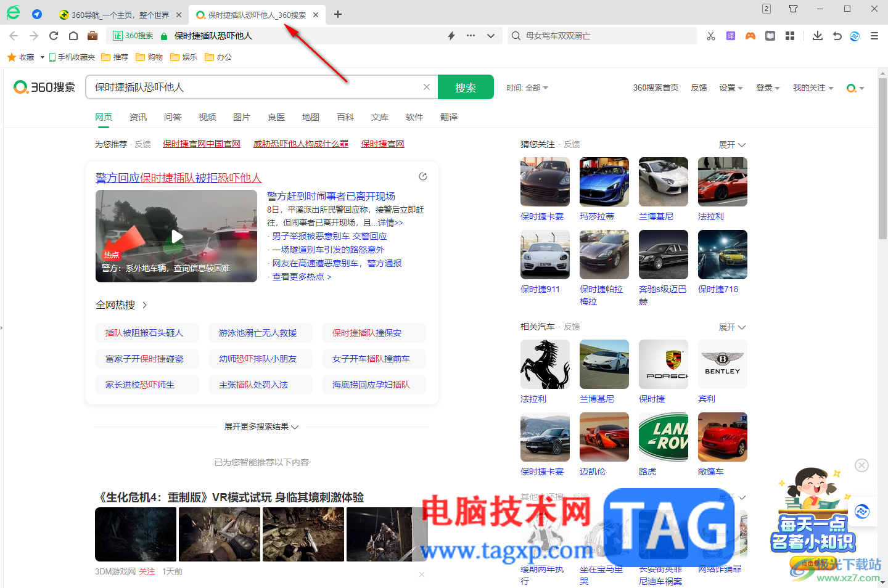This screenshot has height=588, width=888.
Task: Clear the search box with the X
Action: pos(427,87)
